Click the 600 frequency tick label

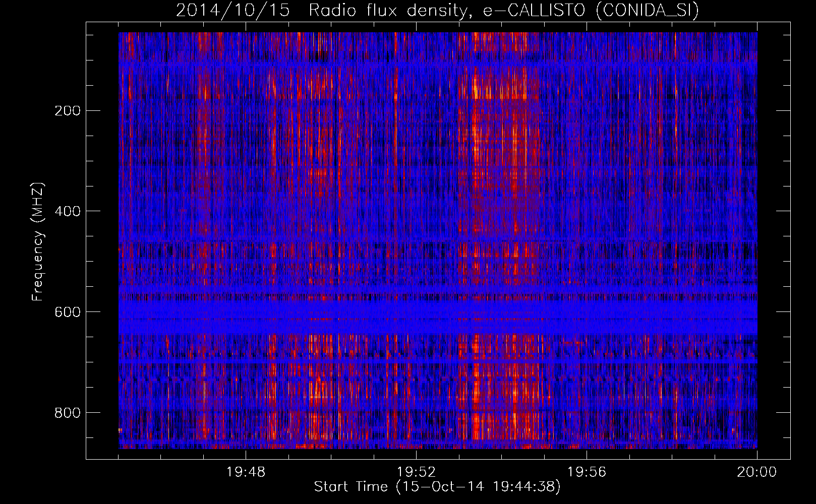[67, 312]
